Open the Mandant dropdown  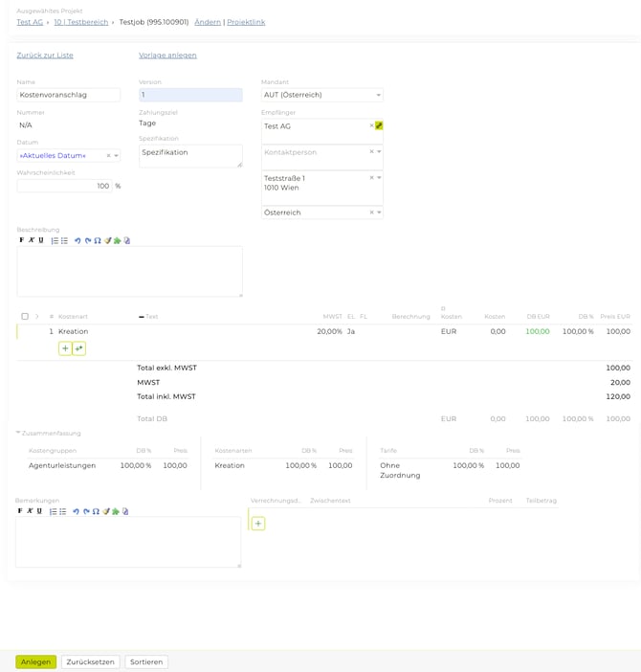point(379,95)
